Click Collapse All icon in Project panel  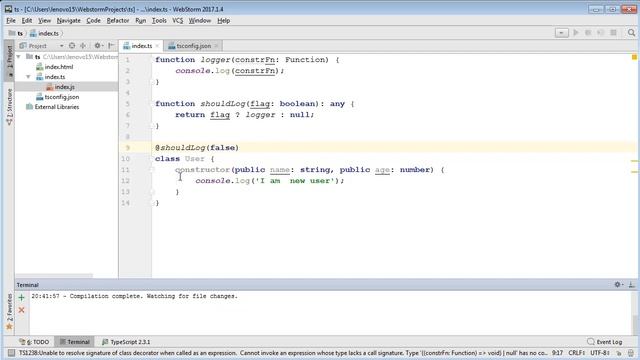tap(83, 46)
